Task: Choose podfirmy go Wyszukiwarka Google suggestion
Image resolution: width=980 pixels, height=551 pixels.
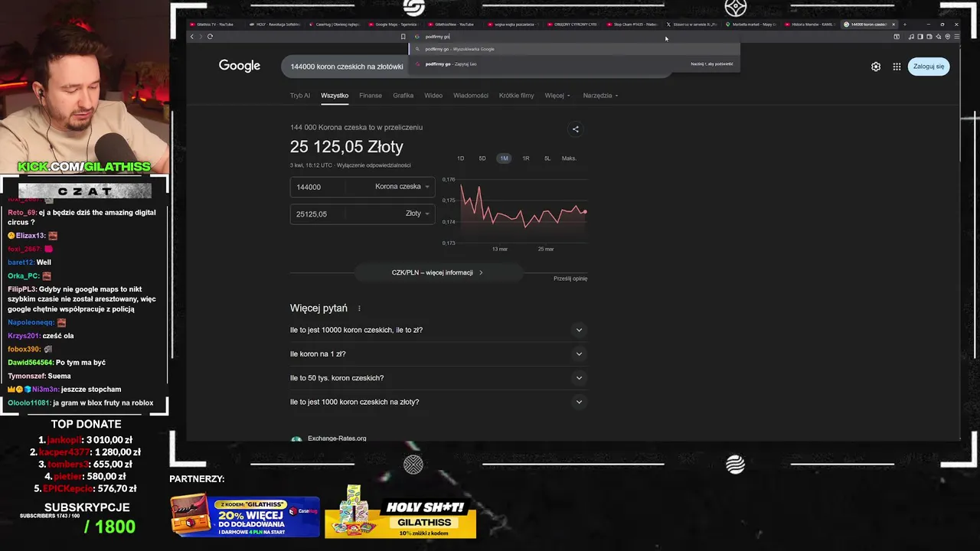Action: pos(574,49)
